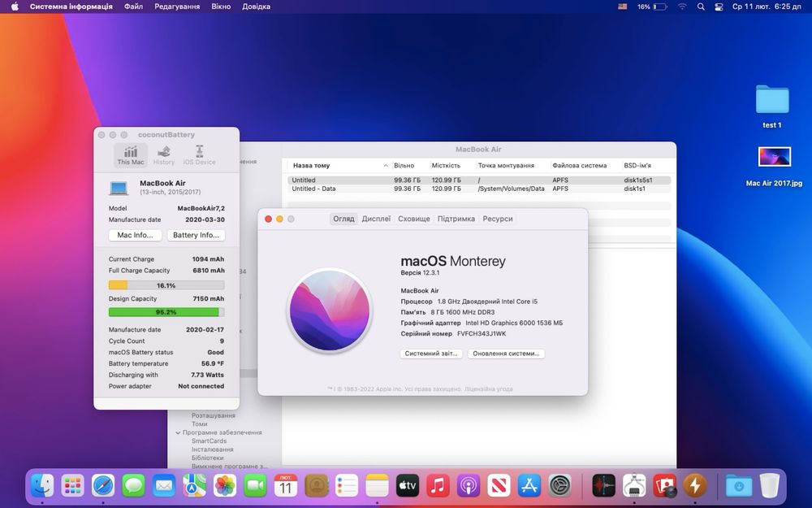Switch to the Сховище tab

(414, 219)
